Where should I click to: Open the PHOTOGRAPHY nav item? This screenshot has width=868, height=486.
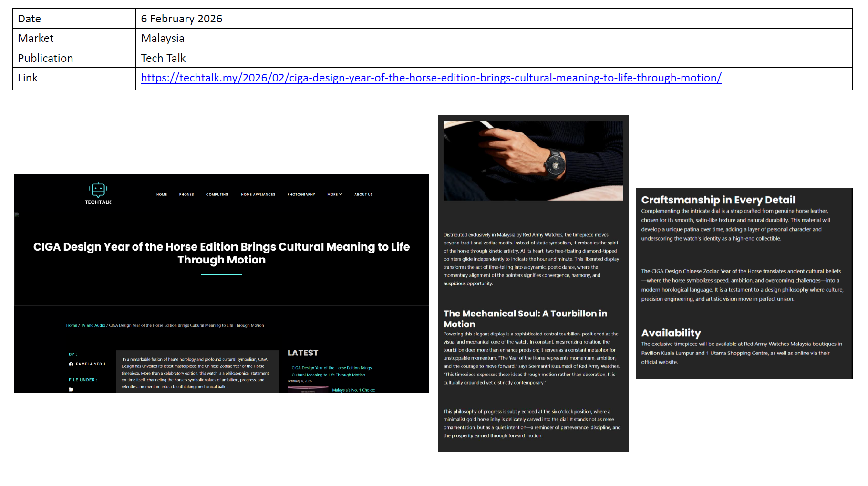[301, 194]
